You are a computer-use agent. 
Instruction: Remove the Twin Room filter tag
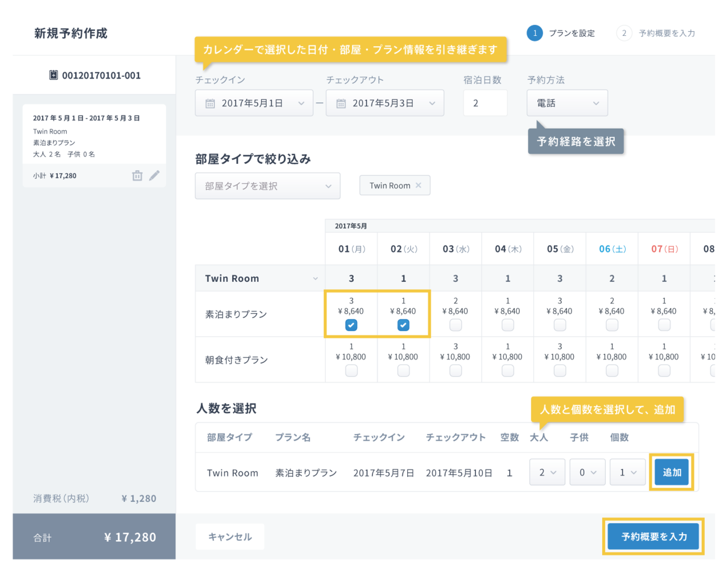[x=419, y=186]
